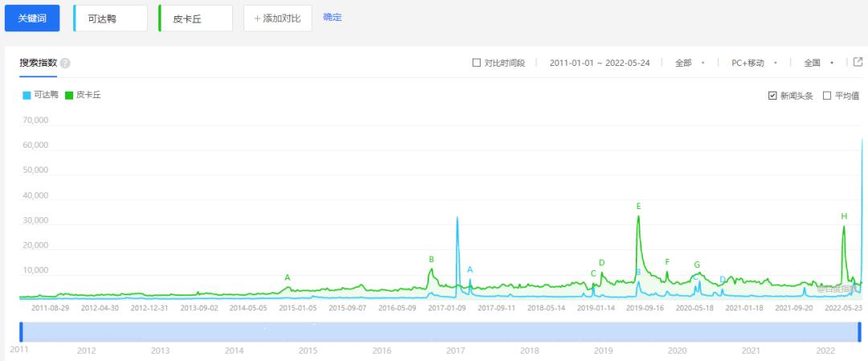Screen dimensions: 868x361
Task: Enable the 平均值 checkbox
Action: pyautogui.click(x=827, y=95)
